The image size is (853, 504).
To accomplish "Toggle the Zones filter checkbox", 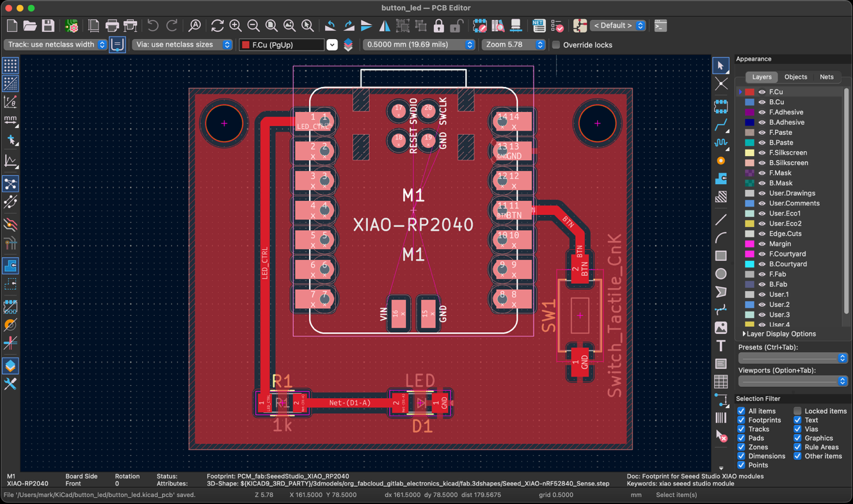I will click(741, 447).
